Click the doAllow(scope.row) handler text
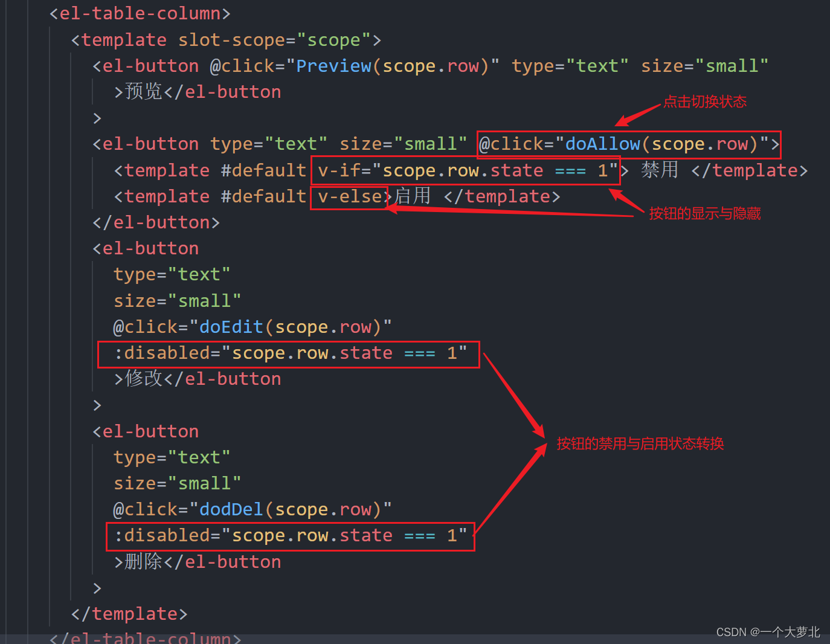The image size is (830, 644). coord(661,144)
